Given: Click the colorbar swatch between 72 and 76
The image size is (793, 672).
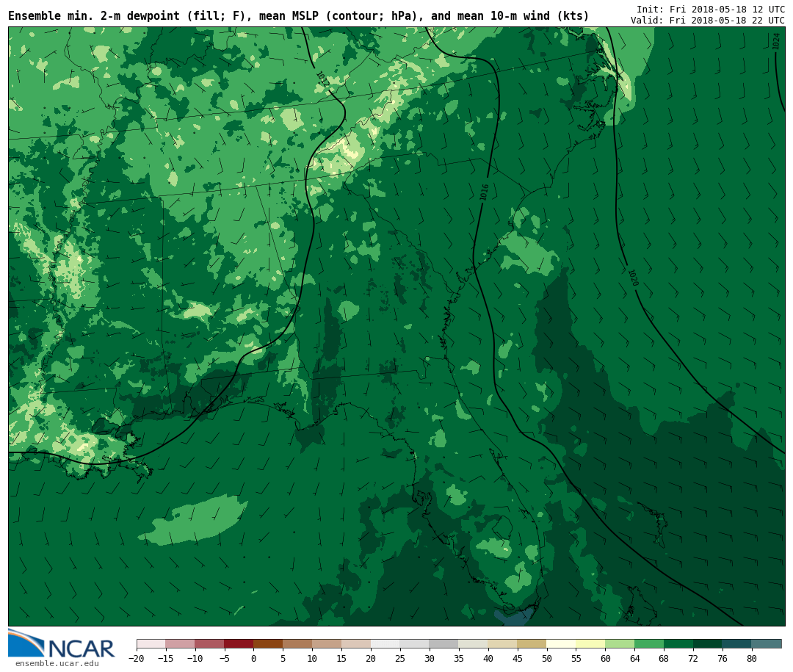Looking at the screenshot, I should tap(707, 644).
